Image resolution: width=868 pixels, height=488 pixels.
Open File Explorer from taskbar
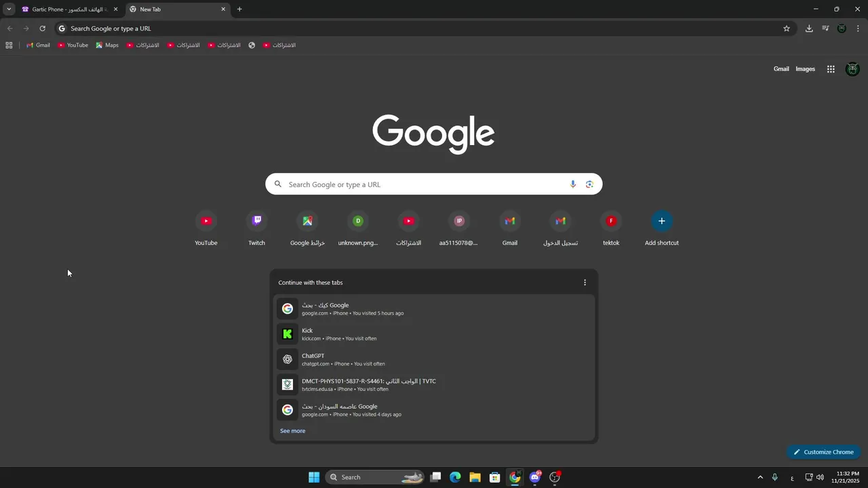click(475, 477)
